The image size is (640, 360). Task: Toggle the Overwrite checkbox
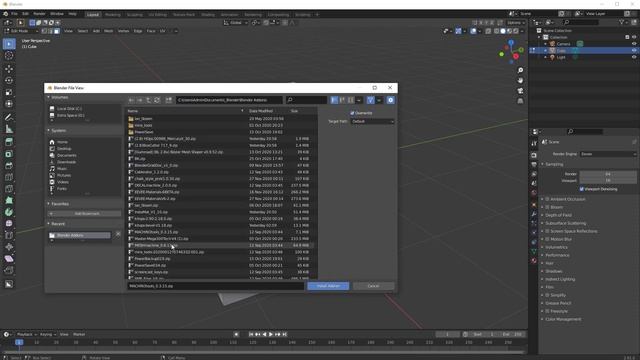tap(352, 113)
